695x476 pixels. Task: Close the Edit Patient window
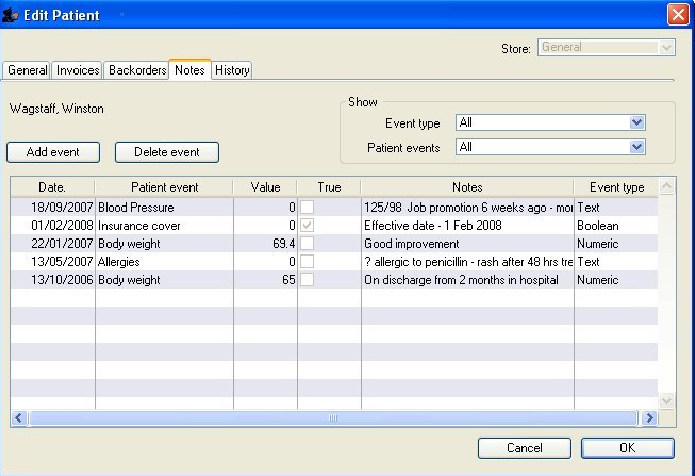pyautogui.click(x=676, y=14)
